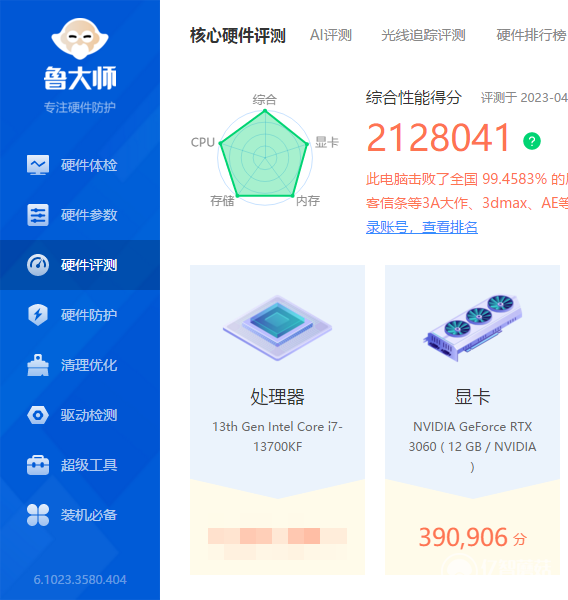Open 装机必备 clover icon
Viewport: 568px width, 600px height.
38,515
